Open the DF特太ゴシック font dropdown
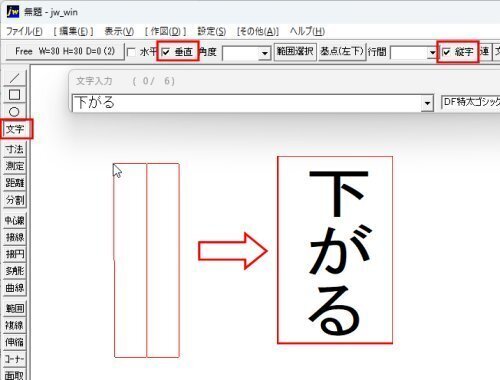This screenshot has width=500, height=380. coord(471,102)
